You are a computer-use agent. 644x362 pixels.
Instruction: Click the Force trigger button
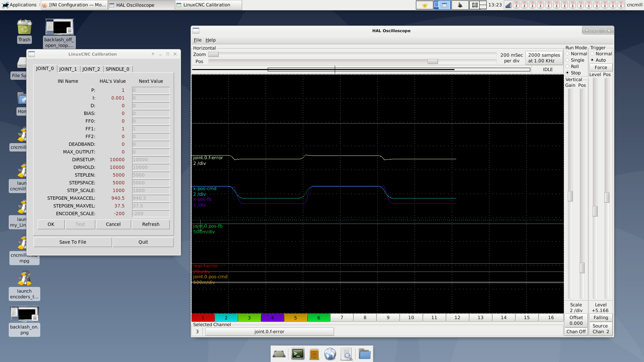[x=601, y=67]
